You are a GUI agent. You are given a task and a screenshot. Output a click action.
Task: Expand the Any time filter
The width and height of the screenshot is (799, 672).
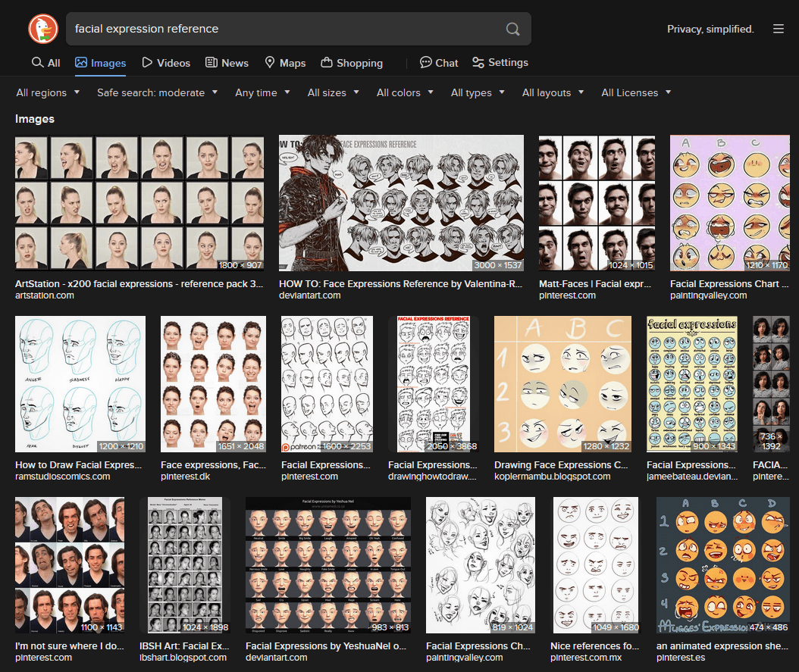tap(262, 92)
